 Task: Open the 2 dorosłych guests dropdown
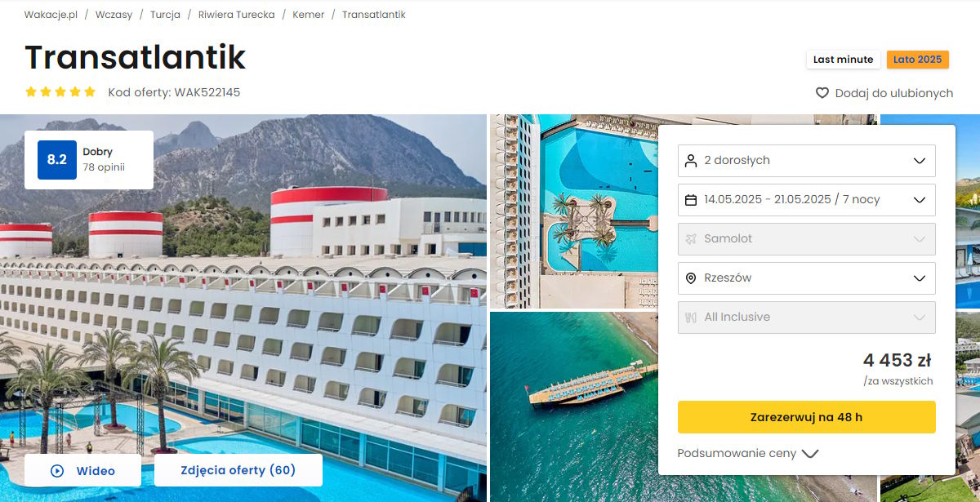click(x=807, y=161)
